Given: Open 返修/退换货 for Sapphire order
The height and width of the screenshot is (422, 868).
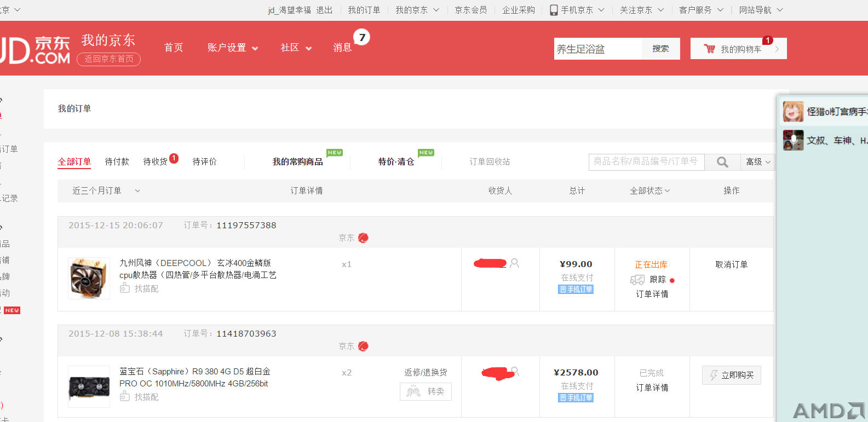Looking at the screenshot, I should 426,372.
